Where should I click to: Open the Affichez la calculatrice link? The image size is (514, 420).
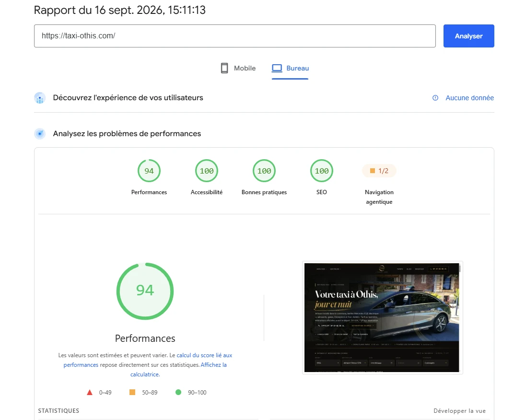coord(213,364)
